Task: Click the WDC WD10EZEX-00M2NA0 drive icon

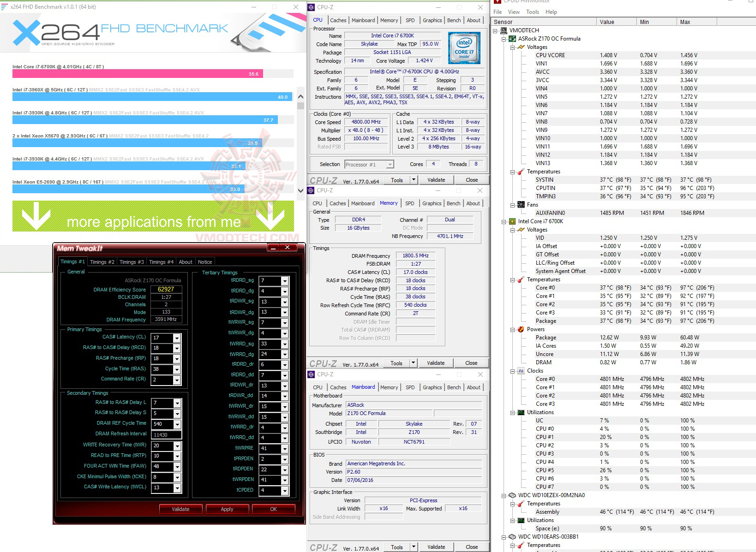Action: (512, 495)
